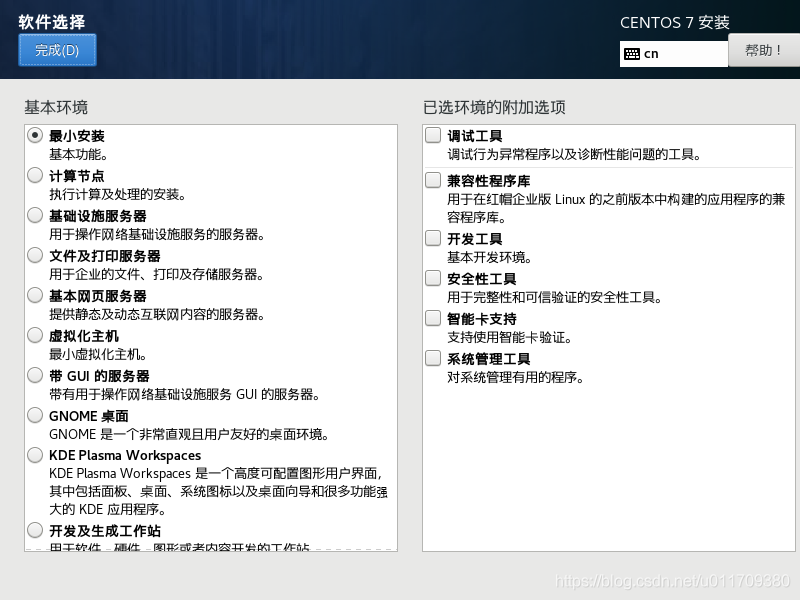Click the description 执行计算及处理的安装。
800x600 pixels.
click(118, 194)
